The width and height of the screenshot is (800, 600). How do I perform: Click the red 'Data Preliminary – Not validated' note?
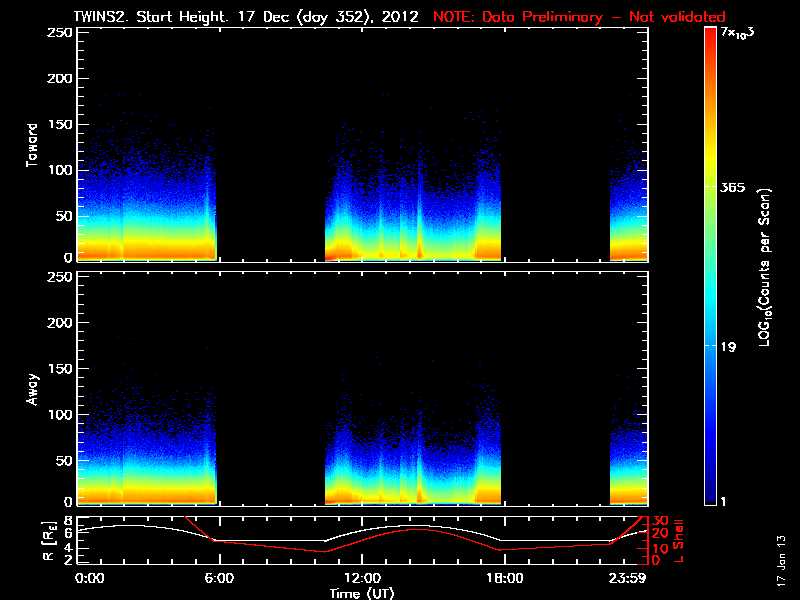click(579, 17)
